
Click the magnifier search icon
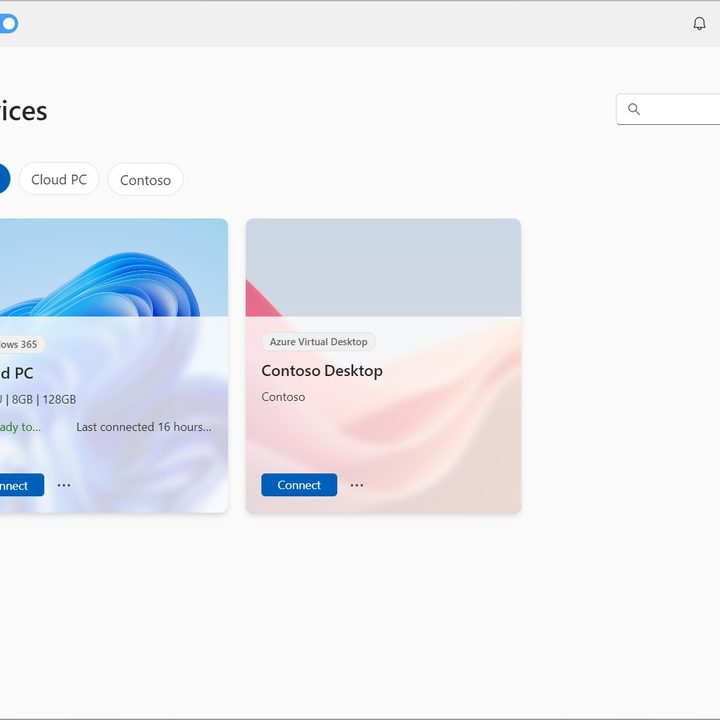[634, 109]
